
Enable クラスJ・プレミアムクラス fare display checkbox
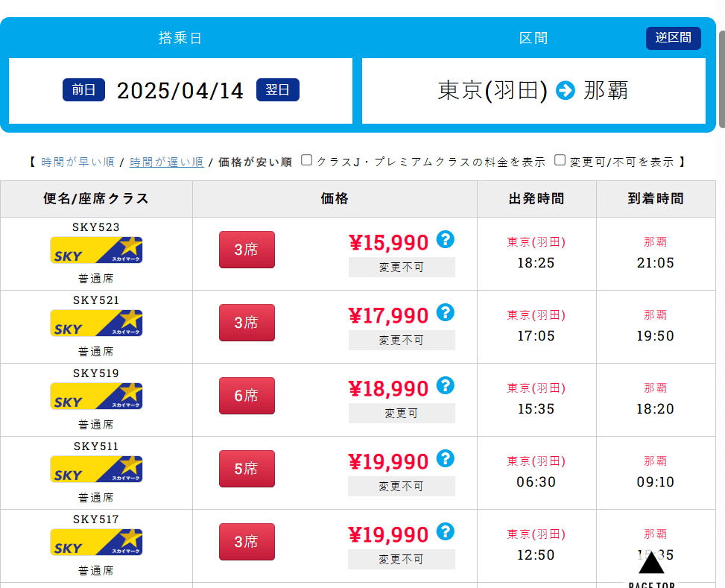[x=307, y=160]
